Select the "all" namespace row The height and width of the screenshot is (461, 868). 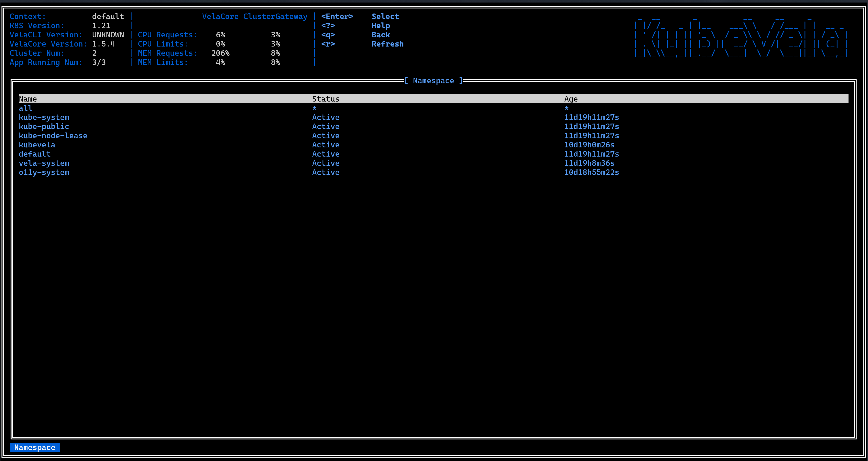[433, 108]
